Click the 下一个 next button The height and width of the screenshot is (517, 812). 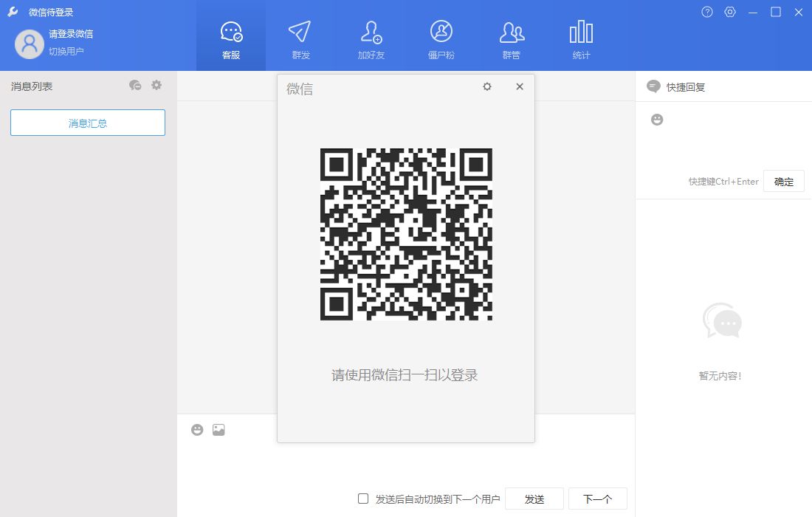click(597, 499)
